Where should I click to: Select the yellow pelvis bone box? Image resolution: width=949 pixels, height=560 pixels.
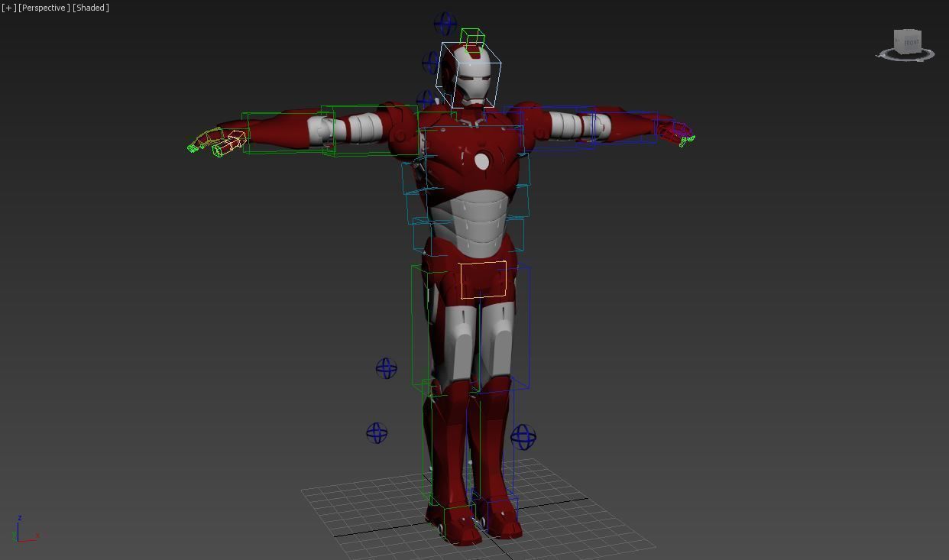click(x=483, y=280)
